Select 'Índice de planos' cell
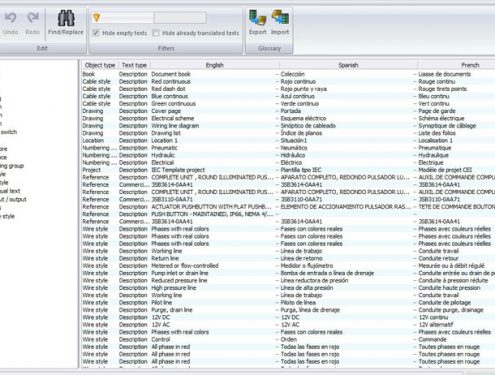495x375 pixels. pos(301,133)
